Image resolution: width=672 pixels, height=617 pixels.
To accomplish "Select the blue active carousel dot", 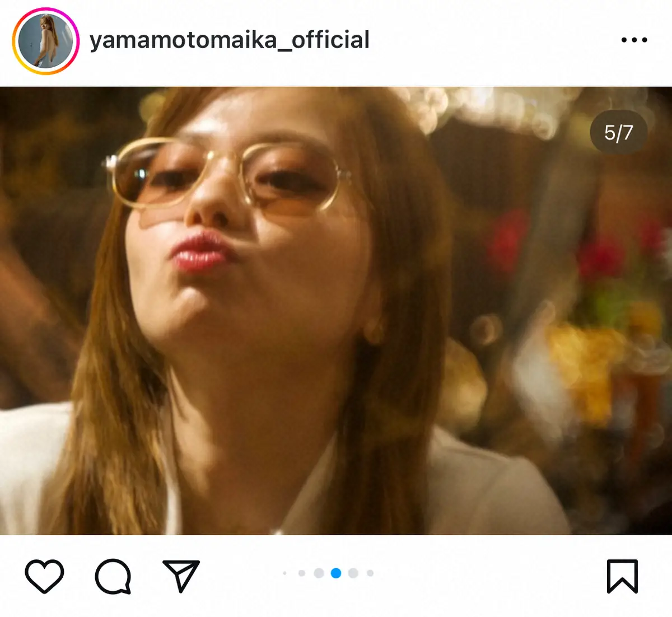I will coord(336,573).
